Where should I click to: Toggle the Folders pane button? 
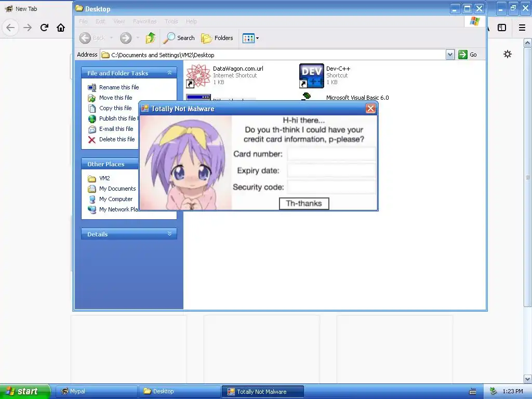[217, 38]
